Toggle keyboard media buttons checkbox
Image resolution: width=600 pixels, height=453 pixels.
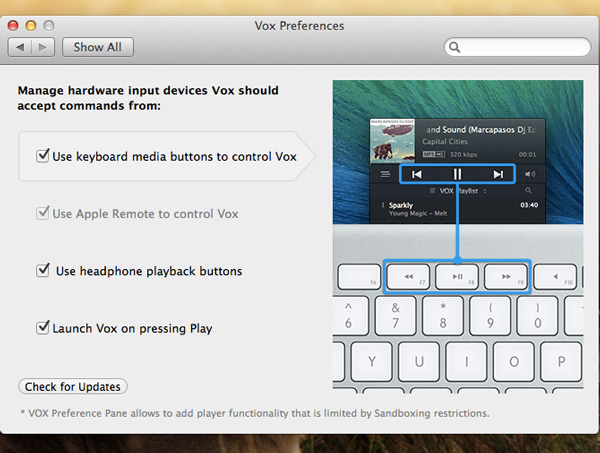pos(42,155)
